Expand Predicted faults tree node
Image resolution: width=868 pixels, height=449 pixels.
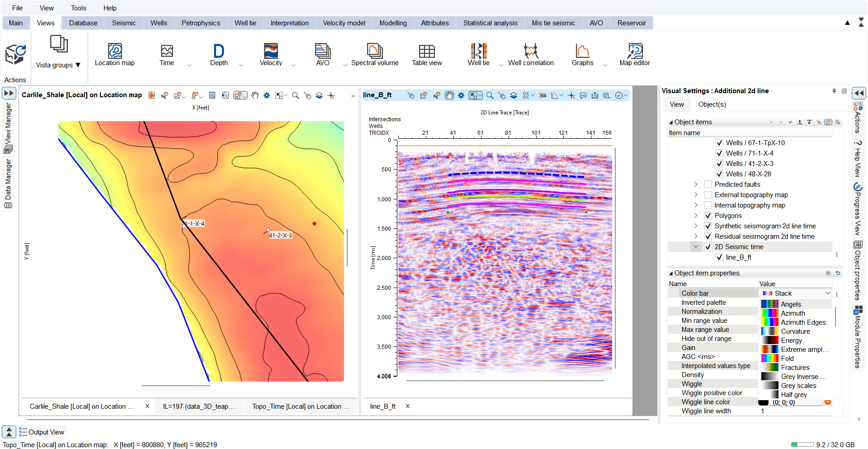coord(696,184)
